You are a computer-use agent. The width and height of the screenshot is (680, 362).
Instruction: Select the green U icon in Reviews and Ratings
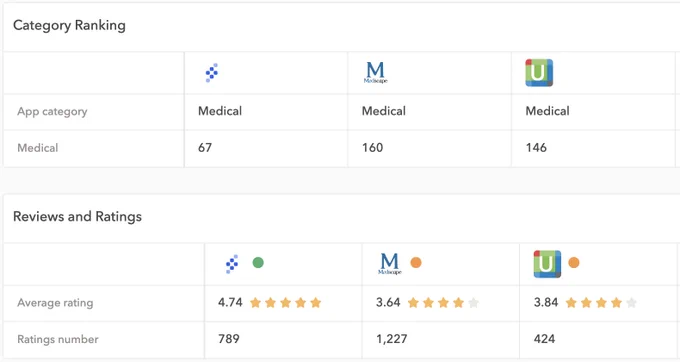[x=547, y=264]
